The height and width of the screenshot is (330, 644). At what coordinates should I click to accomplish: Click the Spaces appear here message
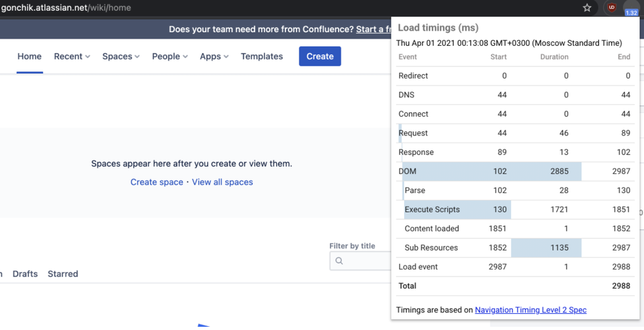(x=191, y=163)
